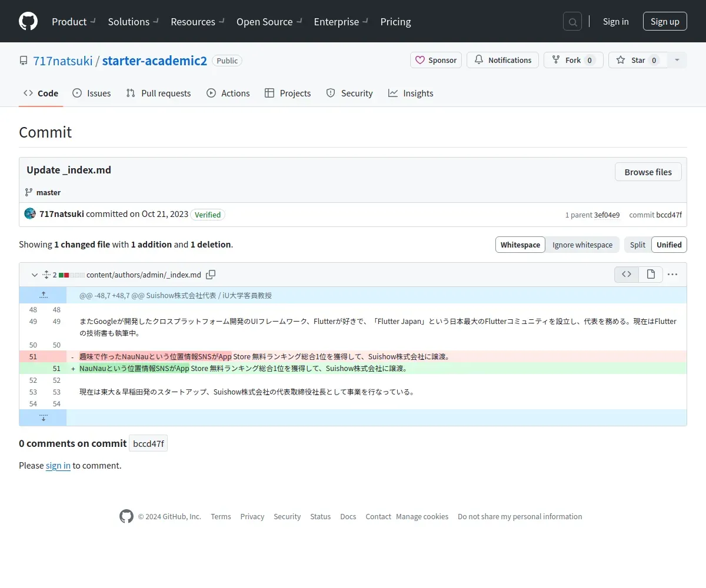Open the Star lists dropdown arrow

pos(677,60)
